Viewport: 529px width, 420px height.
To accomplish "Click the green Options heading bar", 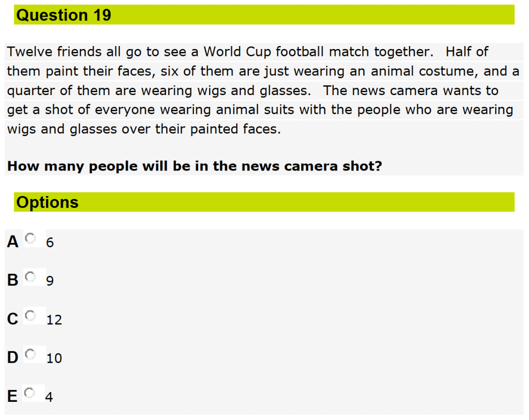I will click(264, 202).
